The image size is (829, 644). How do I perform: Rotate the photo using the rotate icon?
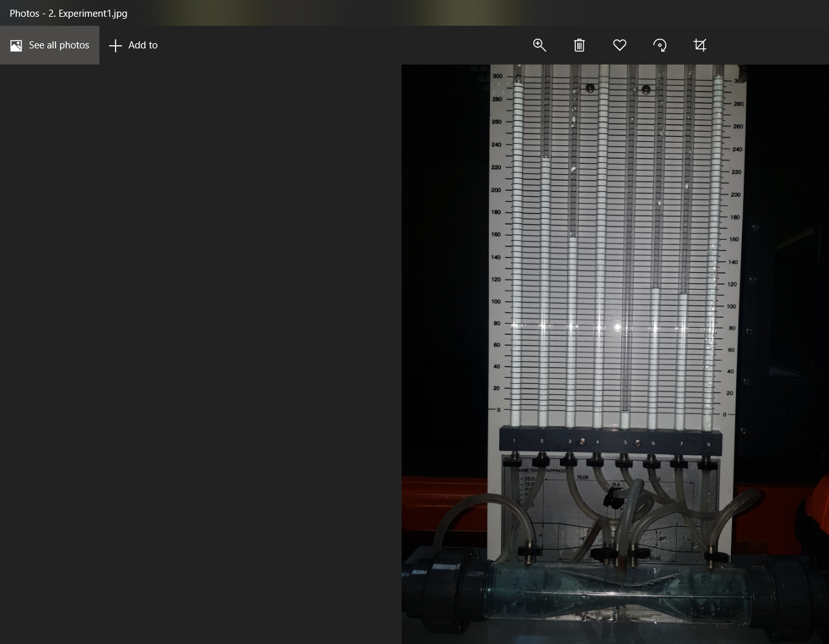pyautogui.click(x=660, y=45)
